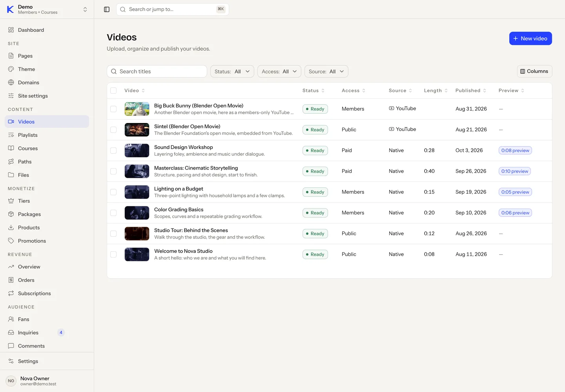565x392 pixels.
Task: Tick the Sound Design Workshop checkbox
Action: (x=113, y=151)
